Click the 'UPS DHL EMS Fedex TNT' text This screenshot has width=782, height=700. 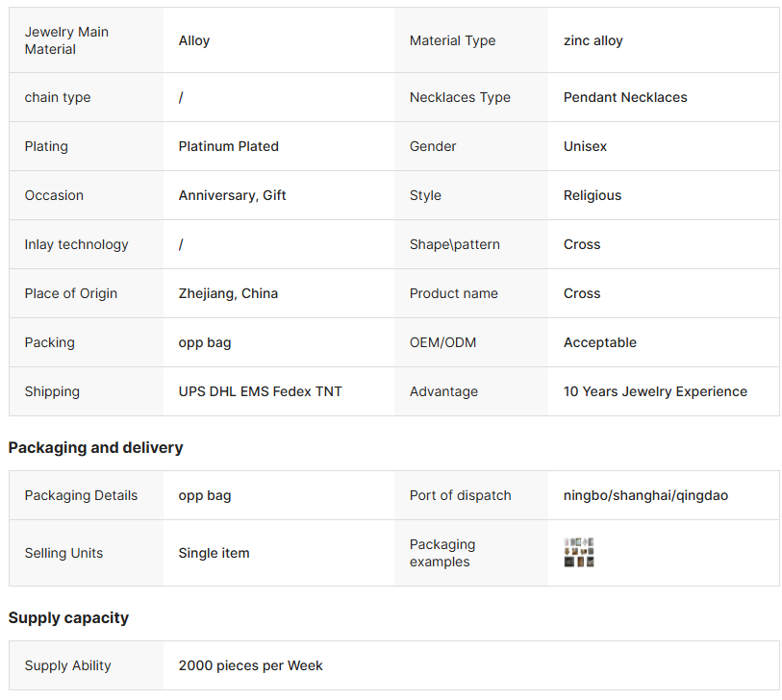click(x=260, y=391)
